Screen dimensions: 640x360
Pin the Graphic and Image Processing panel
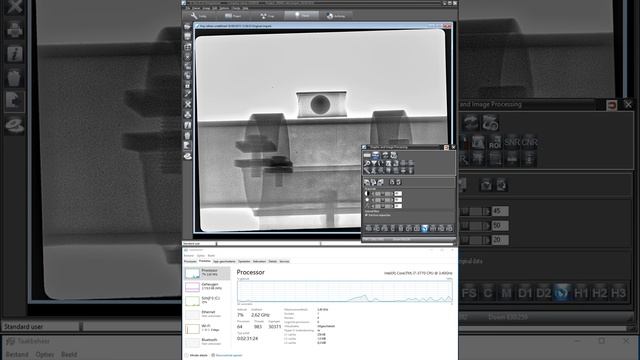[x=447, y=147]
